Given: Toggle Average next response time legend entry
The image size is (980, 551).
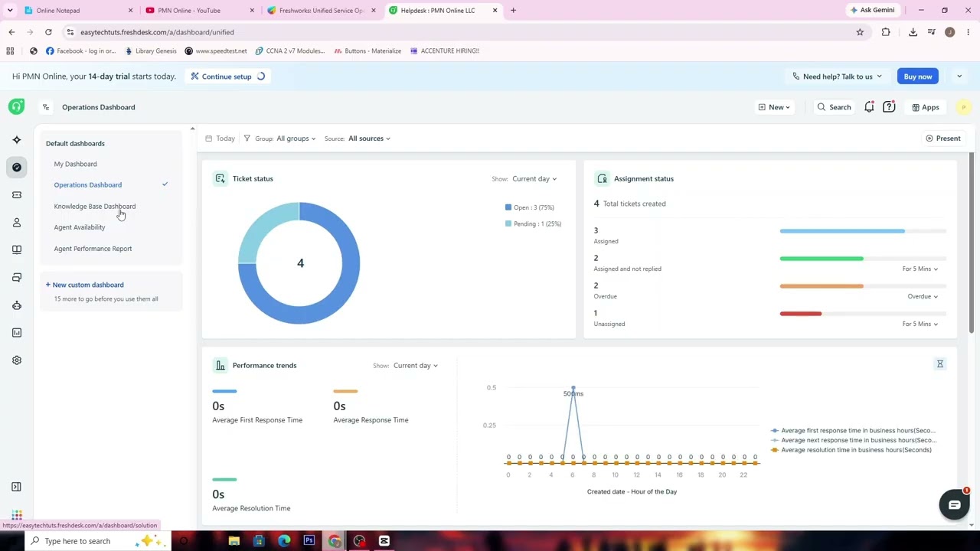Looking at the screenshot, I should coord(853,440).
